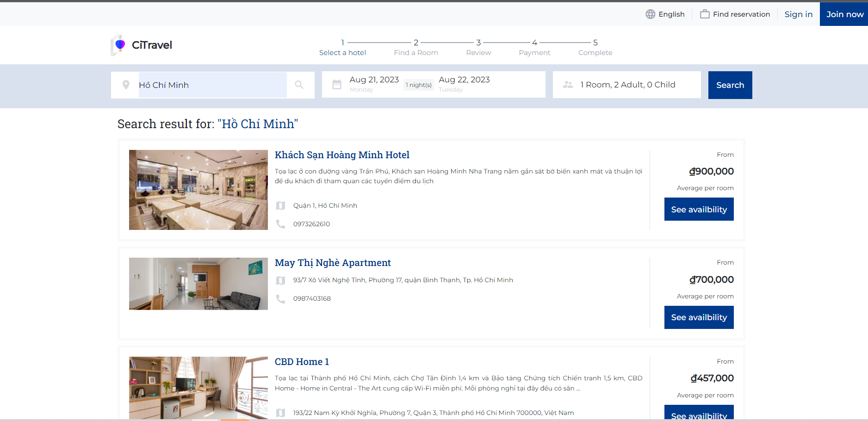Click the ₫457,000 price
The width and height of the screenshot is (868, 421).
tap(712, 378)
